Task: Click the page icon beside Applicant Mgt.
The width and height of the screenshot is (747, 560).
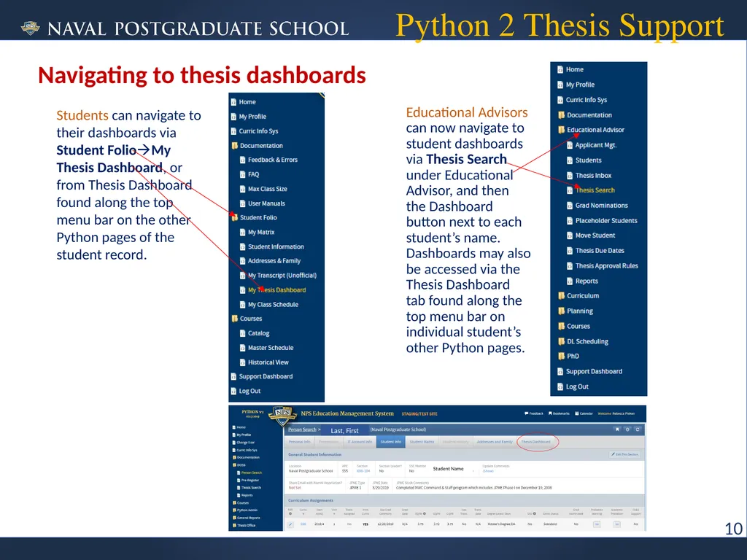Action: (x=569, y=145)
